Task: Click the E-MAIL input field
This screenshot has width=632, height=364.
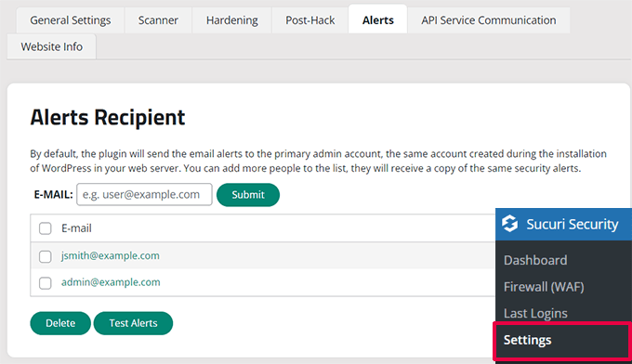Action: [x=144, y=194]
